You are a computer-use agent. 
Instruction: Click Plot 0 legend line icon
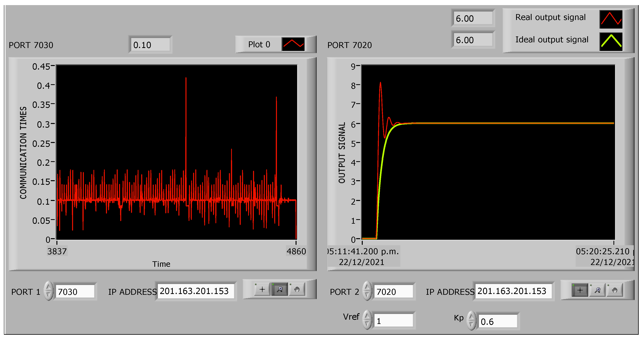click(293, 44)
